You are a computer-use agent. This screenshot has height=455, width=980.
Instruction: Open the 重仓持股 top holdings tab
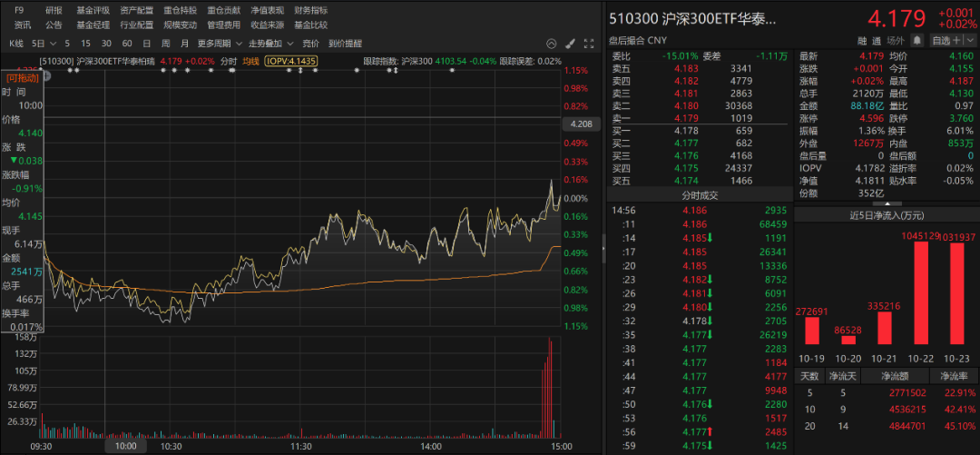click(180, 11)
